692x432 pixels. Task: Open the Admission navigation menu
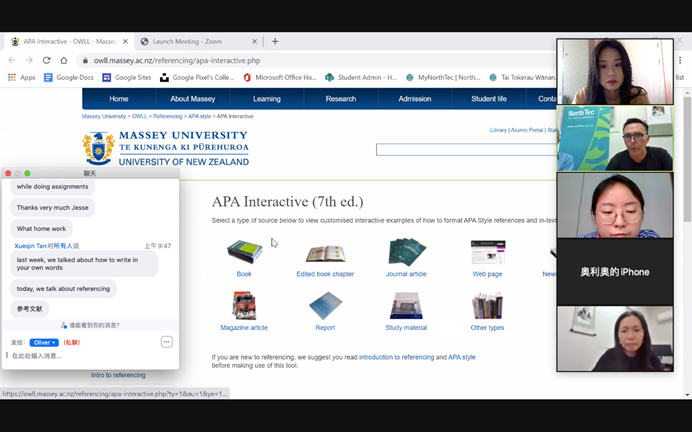[415, 99]
